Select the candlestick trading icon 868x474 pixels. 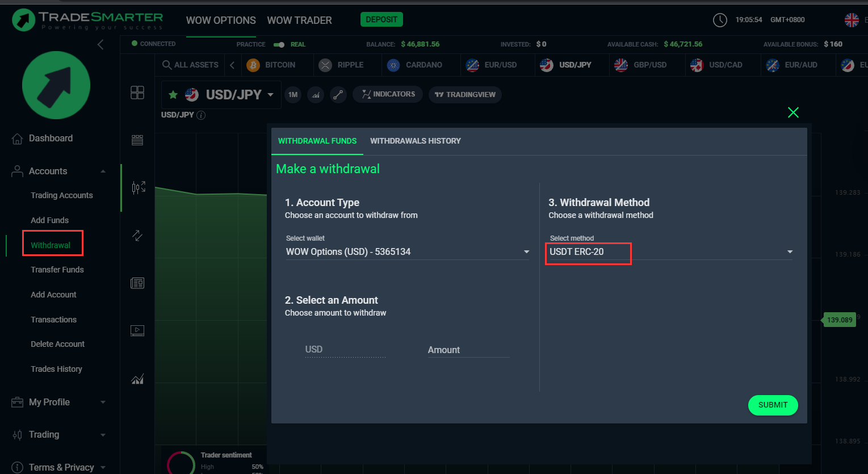pos(138,187)
